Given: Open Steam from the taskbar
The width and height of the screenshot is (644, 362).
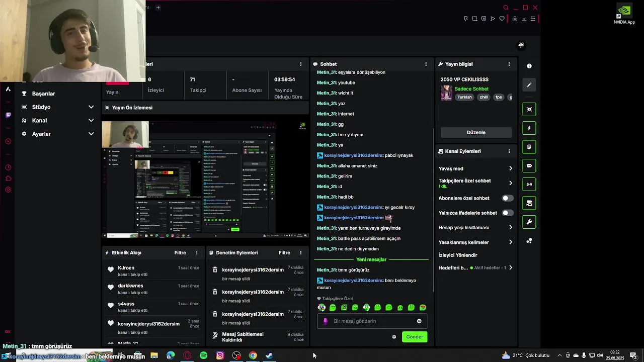Looking at the screenshot, I should click(x=269, y=355).
